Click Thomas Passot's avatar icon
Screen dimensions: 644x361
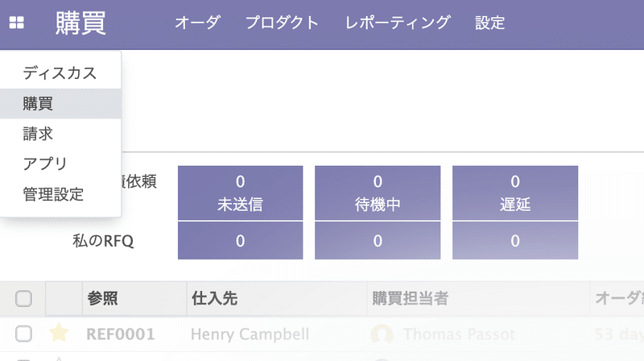point(382,334)
